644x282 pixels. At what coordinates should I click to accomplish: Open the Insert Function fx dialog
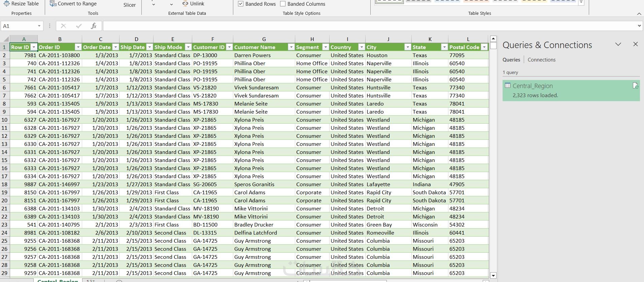pos(94,26)
